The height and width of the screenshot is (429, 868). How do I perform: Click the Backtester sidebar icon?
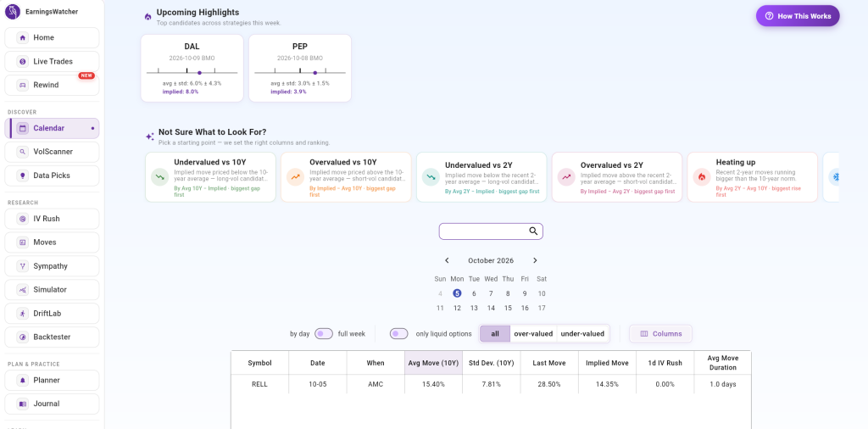[x=23, y=337]
